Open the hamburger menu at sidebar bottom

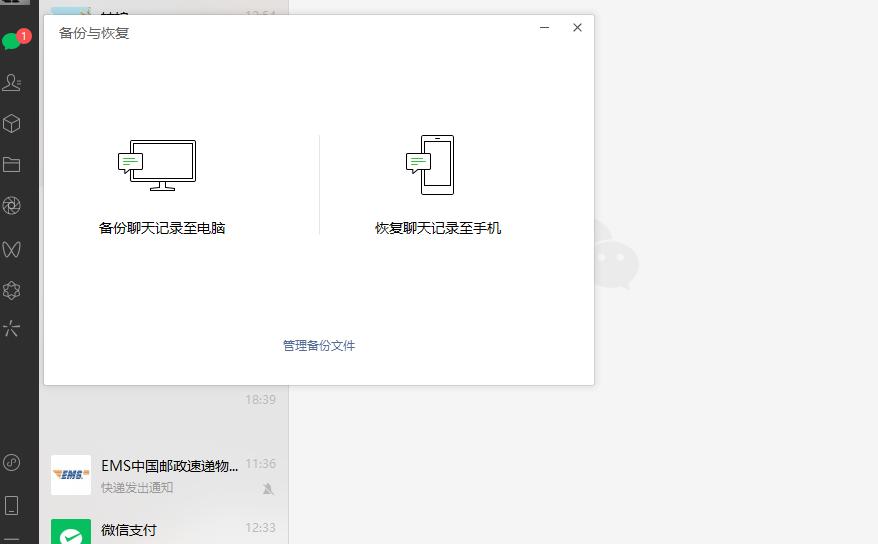12,540
